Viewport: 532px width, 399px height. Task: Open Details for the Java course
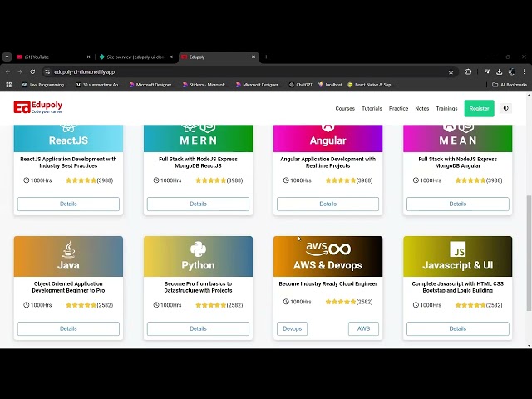pyautogui.click(x=68, y=328)
